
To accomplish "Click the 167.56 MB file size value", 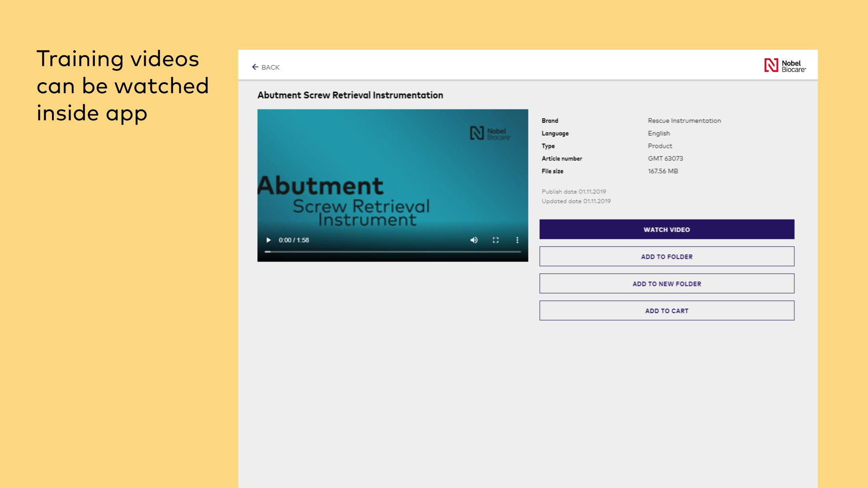I will 663,171.
